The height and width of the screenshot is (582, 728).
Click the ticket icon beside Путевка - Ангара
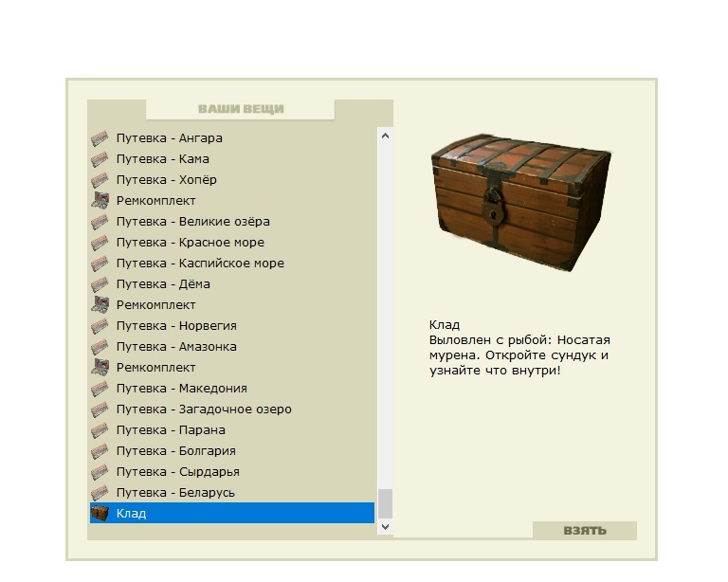(100, 138)
